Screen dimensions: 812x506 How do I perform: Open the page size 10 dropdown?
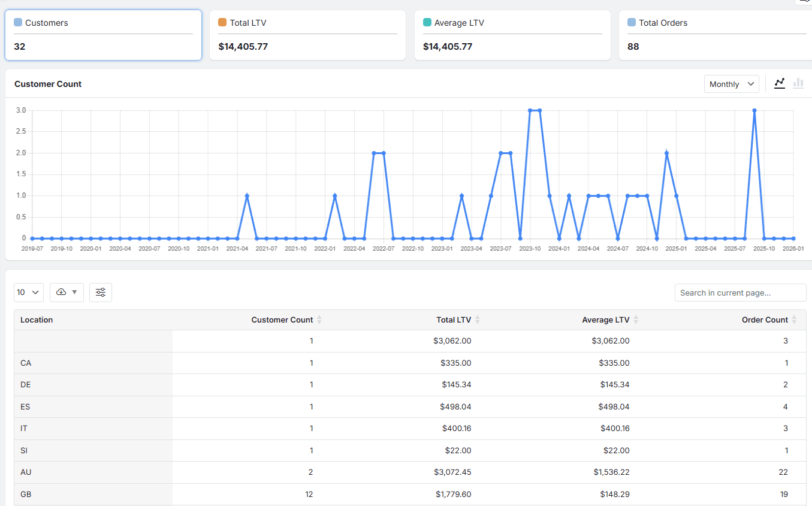click(28, 292)
